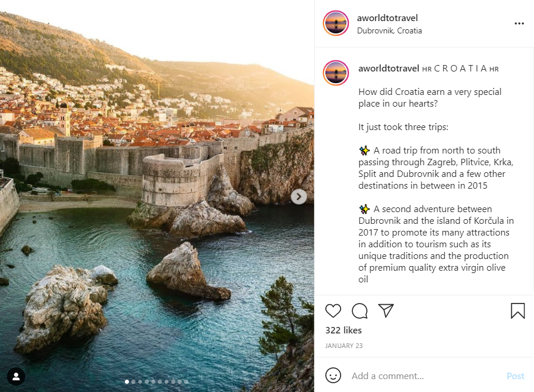Open profile picture in post header
This screenshot has height=392, width=534.
click(x=336, y=23)
